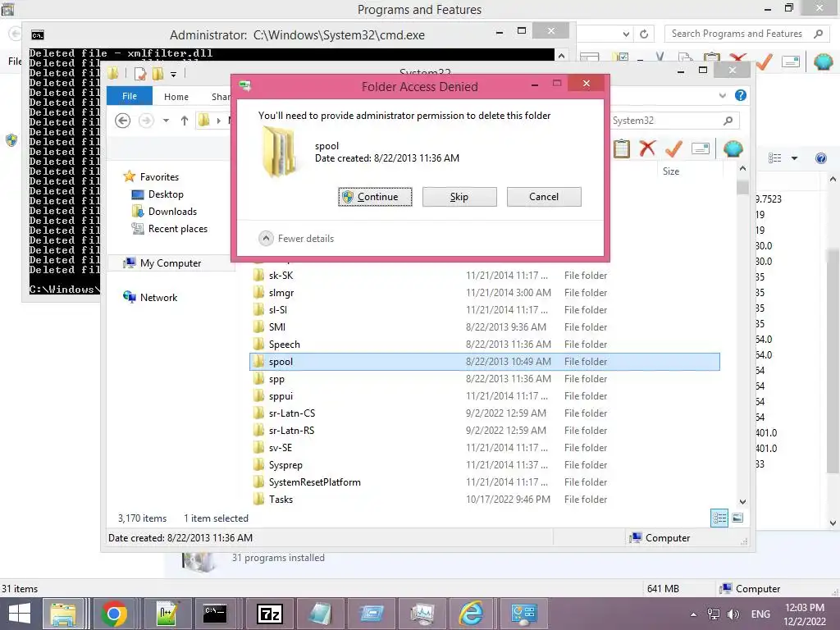This screenshot has height=630, width=840.
Task: Sort by the Size column header
Action: click(x=671, y=171)
